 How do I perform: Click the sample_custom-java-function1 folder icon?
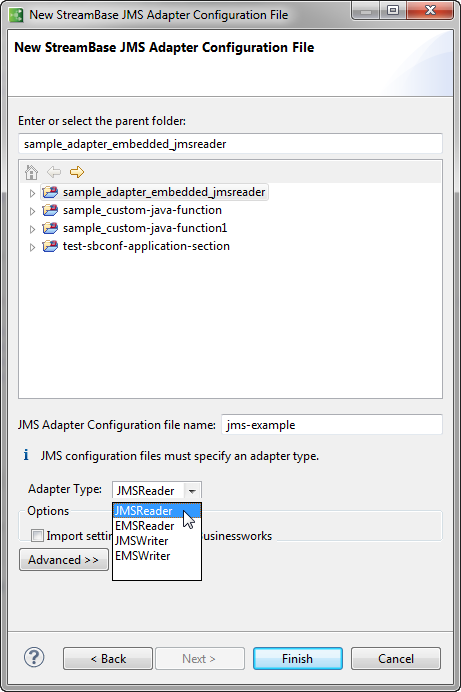[x=50, y=228]
